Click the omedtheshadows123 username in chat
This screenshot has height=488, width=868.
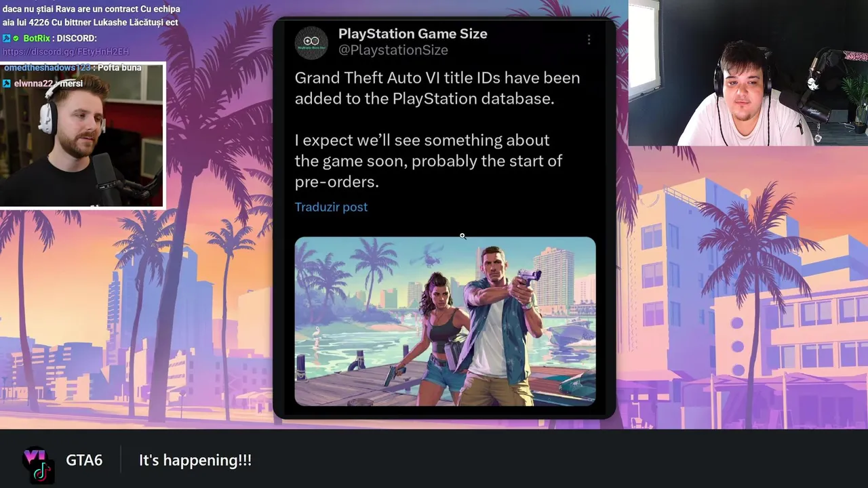(47, 68)
